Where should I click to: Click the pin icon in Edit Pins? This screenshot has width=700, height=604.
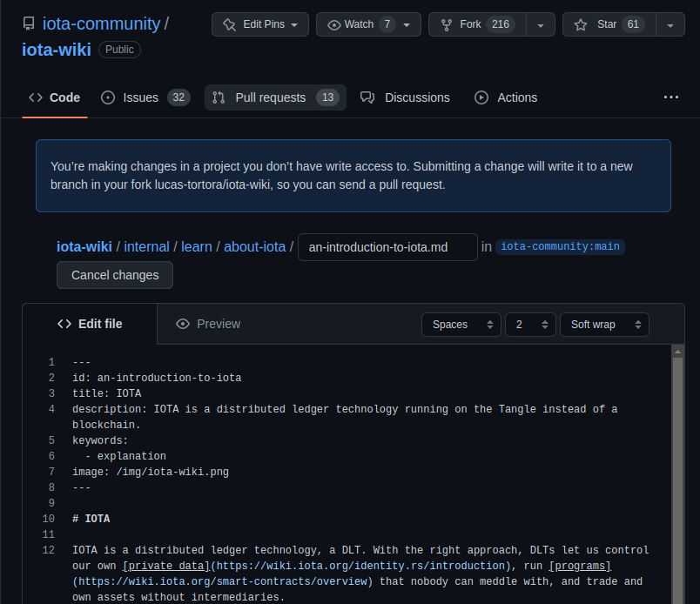point(230,24)
